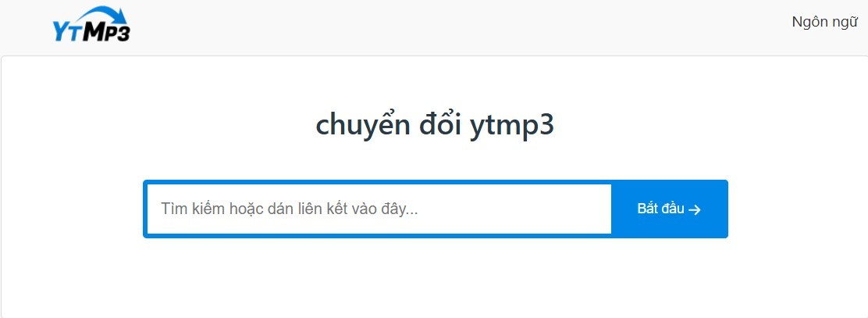868x318 pixels.
Task: Click the word "ngữ" in the header
Action: pos(845,23)
